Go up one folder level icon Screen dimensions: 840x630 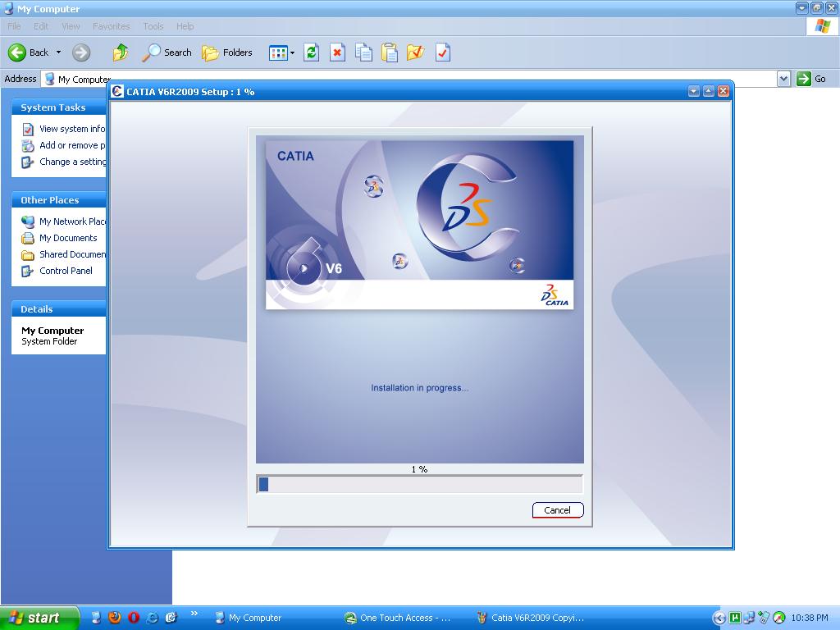pyautogui.click(x=121, y=52)
